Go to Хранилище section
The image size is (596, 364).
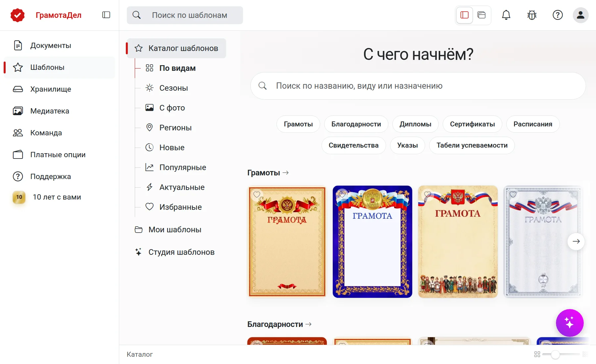point(60,89)
